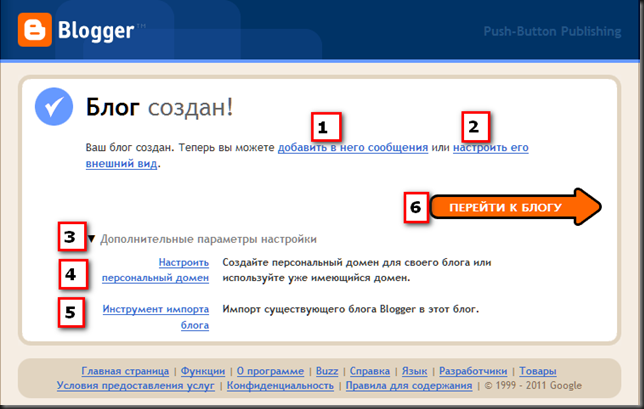Click the 'Push-Button Publishing' tagline text

pyautogui.click(x=552, y=31)
